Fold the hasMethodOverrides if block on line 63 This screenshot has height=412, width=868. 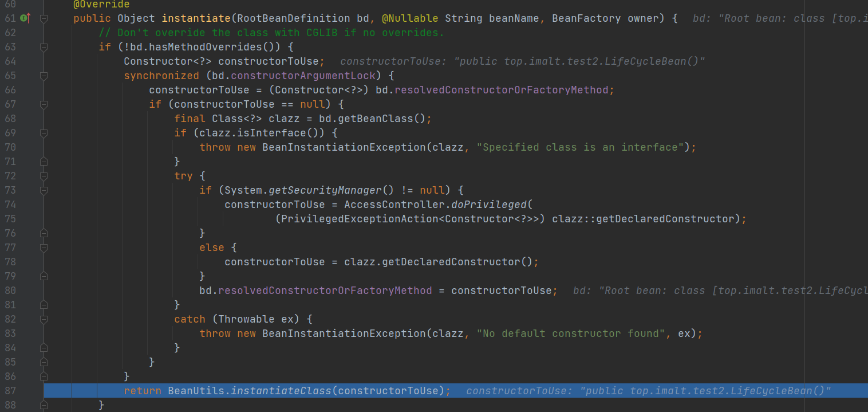tap(44, 47)
